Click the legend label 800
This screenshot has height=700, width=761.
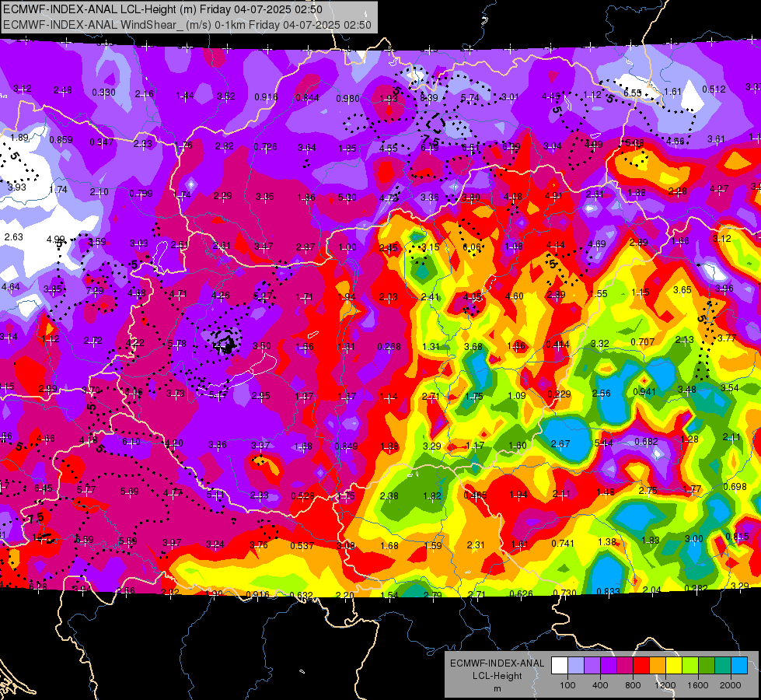(x=633, y=685)
